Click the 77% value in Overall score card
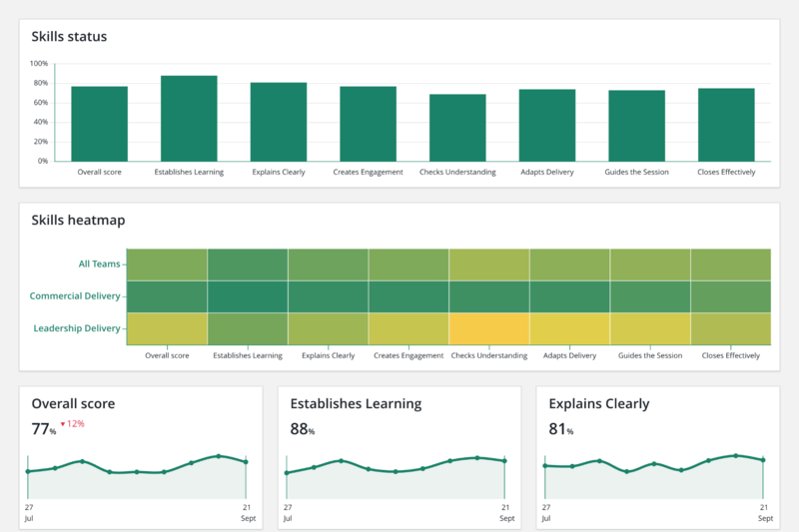The height and width of the screenshot is (532, 799). tap(44, 429)
